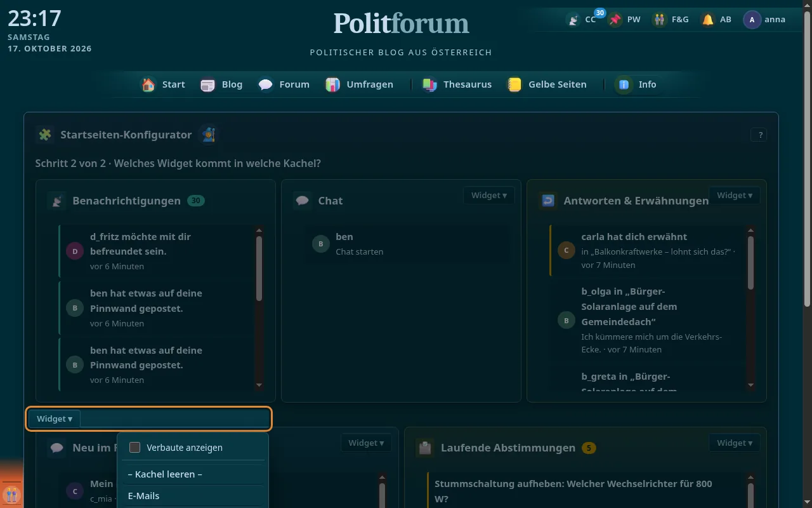Open the CC satellite notifications icon
The height and width of the screenshot is (508, 812).
573,20
